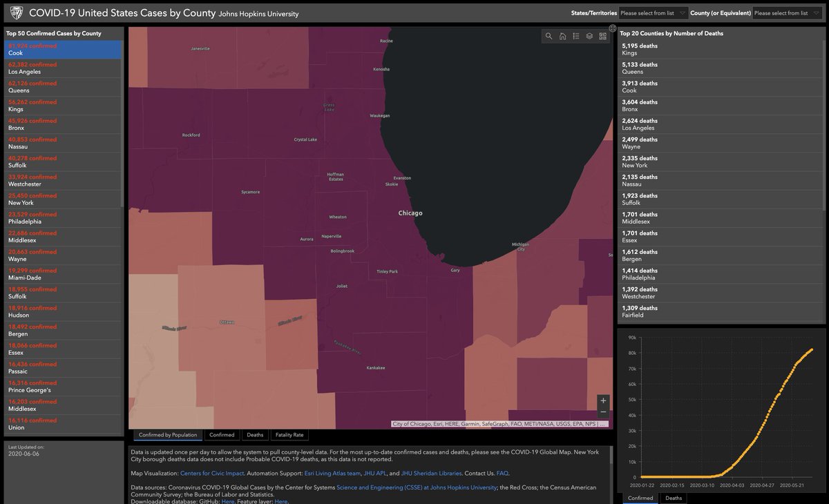Open the layer list panel

click(x=589, y=37)
